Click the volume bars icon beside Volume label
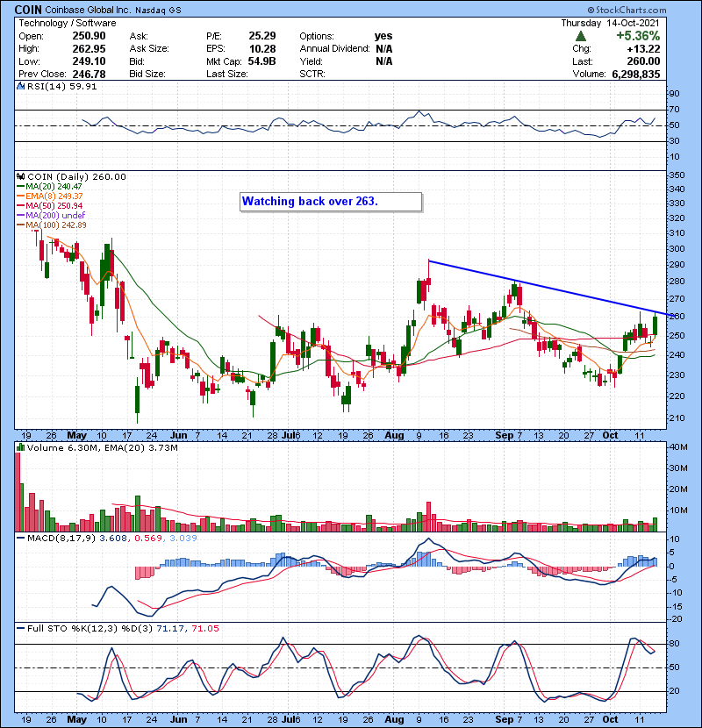Image resolution: width=702 pixels, height=728 pixels. [x=20, y=447]
